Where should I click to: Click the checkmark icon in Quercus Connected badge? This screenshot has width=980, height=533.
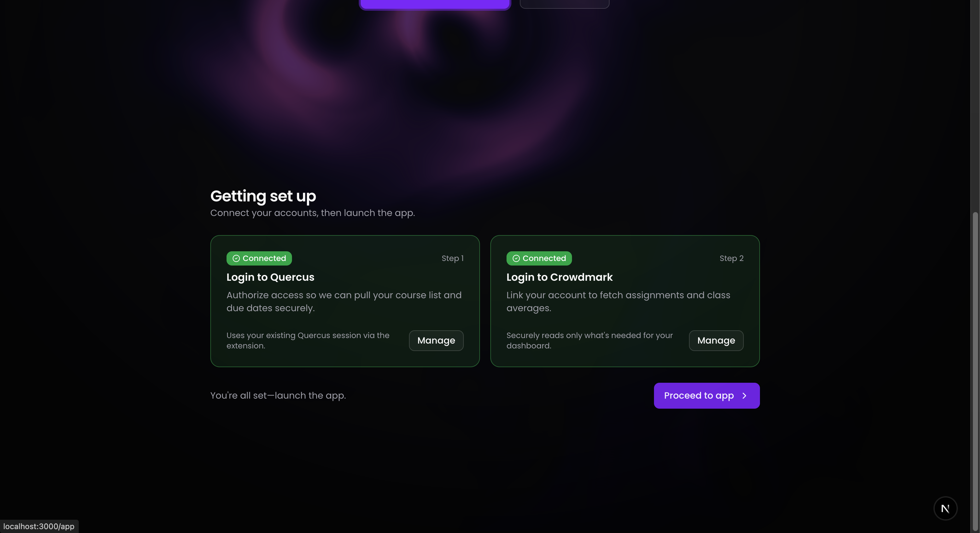click(236, 258)
